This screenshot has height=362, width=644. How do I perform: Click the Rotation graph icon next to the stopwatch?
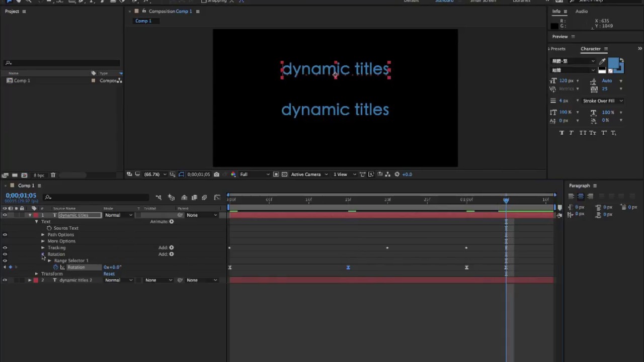coord(62,267)
